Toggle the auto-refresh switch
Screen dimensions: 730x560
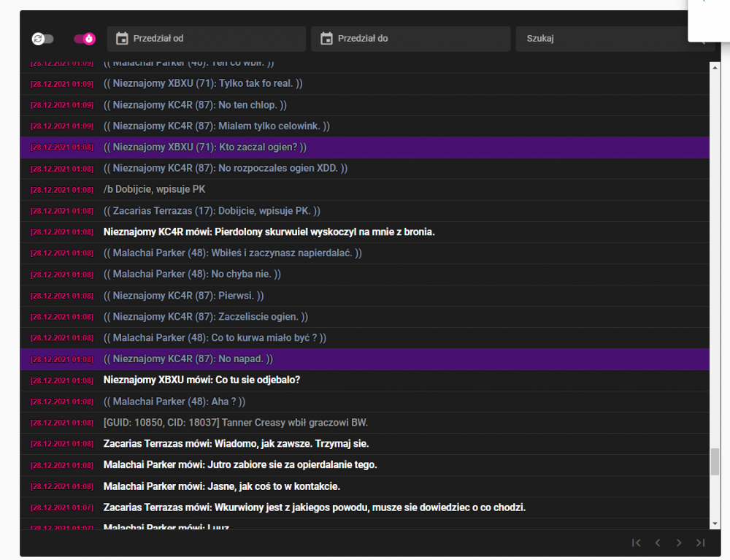(x=42, y=39)
